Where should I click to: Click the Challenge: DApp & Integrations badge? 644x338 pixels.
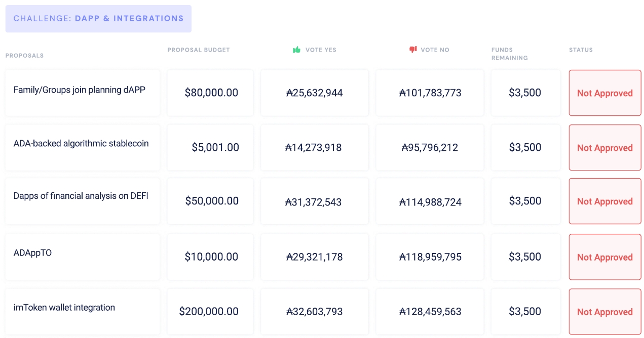pos(98,19)
